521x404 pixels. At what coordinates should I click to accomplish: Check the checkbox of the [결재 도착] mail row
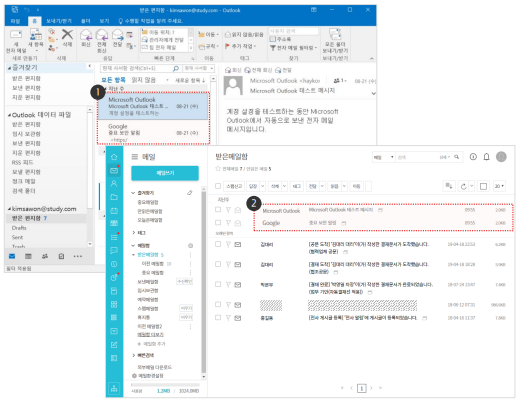pos(218,264)
